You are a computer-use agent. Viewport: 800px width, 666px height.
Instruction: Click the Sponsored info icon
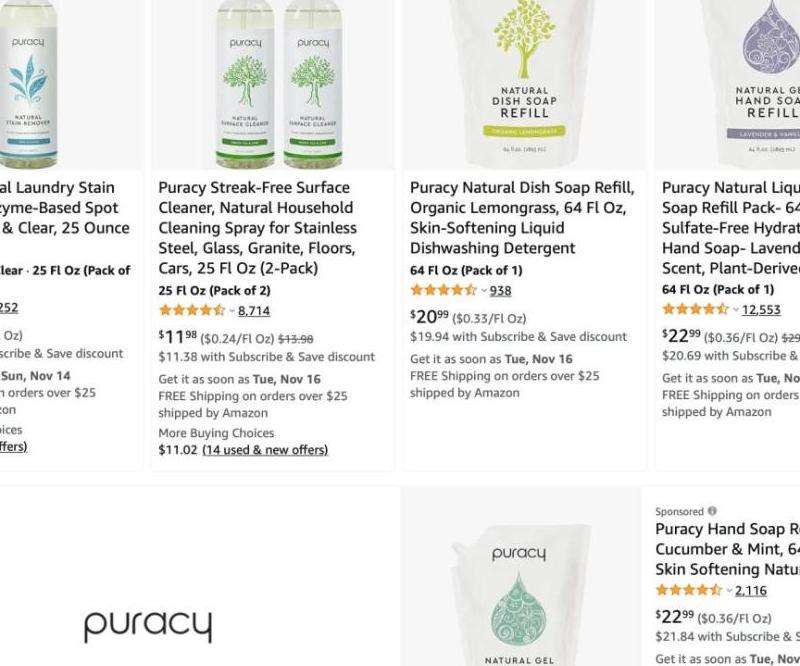point(712,511)
